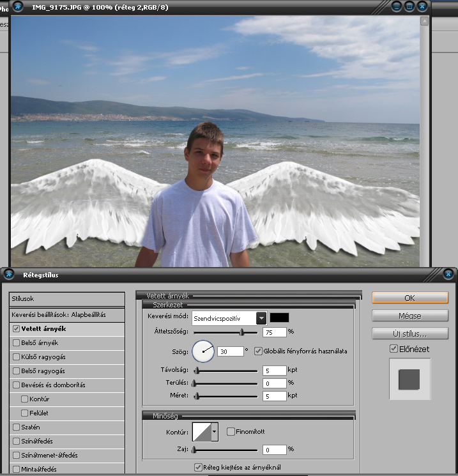The width and height of the screenshot is (458, 476).
Task: Select Keverési beállítások: Alapbeállítás entry
Action: [x=67, y=315]
